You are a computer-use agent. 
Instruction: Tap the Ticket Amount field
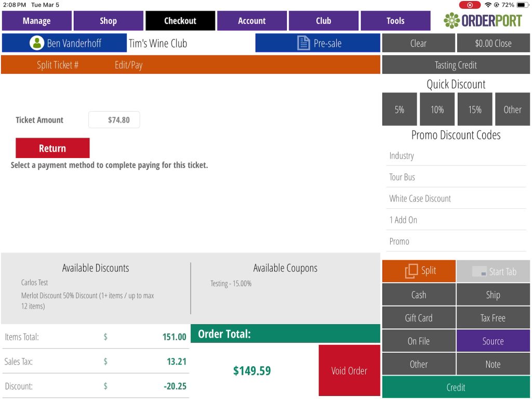pyautogui.click(x=114, y=120)
